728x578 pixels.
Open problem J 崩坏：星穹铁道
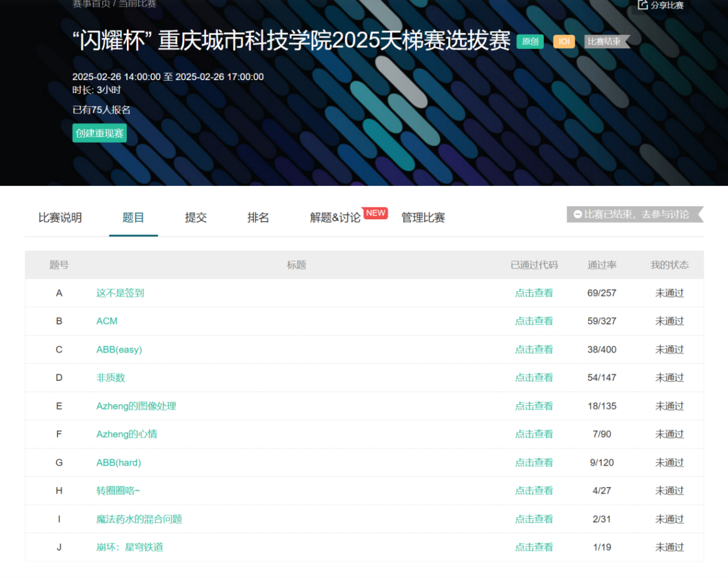coord(130,547)
